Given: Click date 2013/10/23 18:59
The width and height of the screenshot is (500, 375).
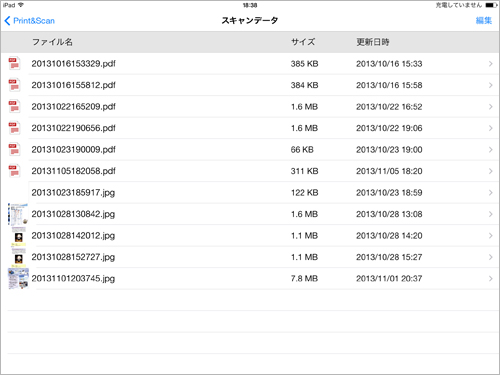Looking at the screenshot, I should (x=389, y=193).
